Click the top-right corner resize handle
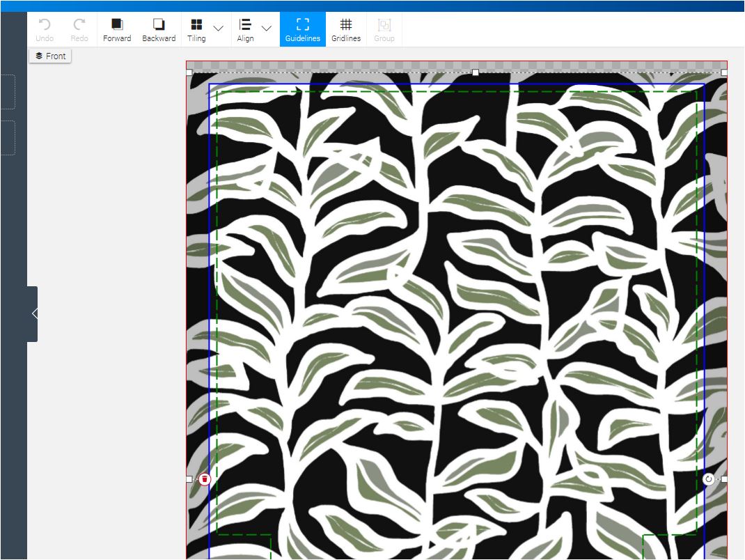Viewport: 745px width, 560px height. [724, 72]
